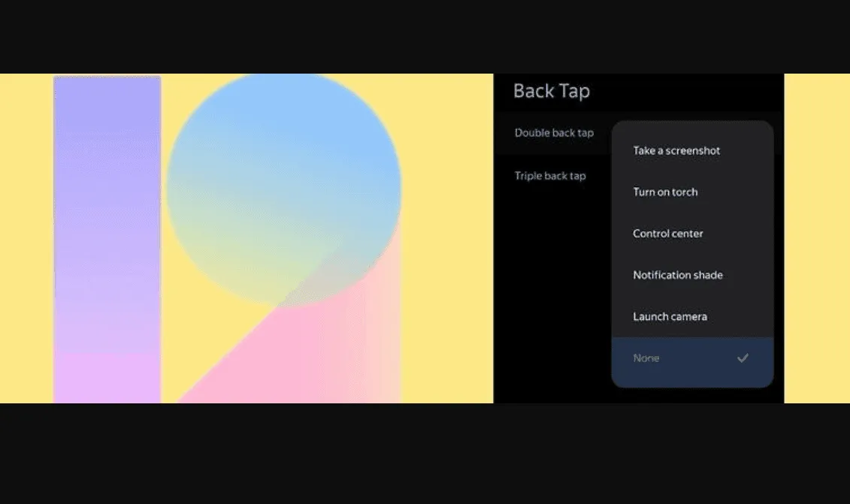
Task: Choose "Turn on torch" as the back tap action
Action: click(x=665, y=192)
